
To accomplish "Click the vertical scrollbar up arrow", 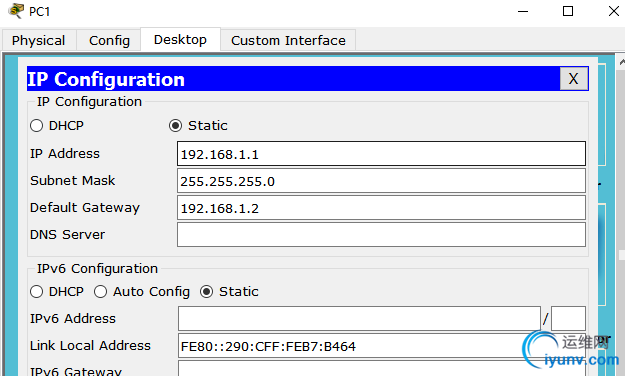I will click(x=621, y=62).
